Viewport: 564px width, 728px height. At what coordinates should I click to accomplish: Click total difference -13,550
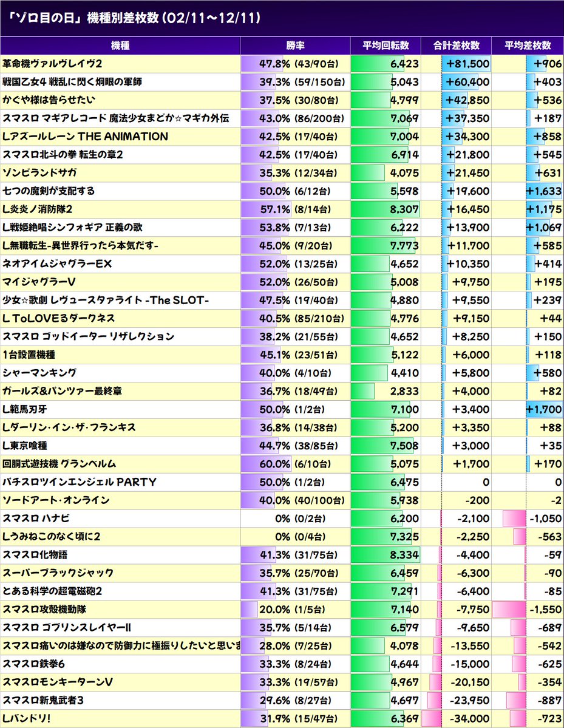(470, 646)
